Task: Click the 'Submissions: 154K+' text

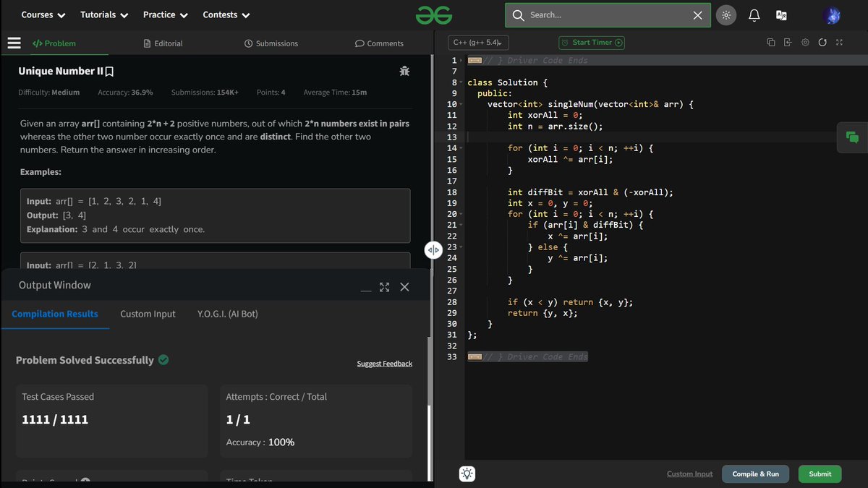Action: pyautogui.click(x=205, y=93)
